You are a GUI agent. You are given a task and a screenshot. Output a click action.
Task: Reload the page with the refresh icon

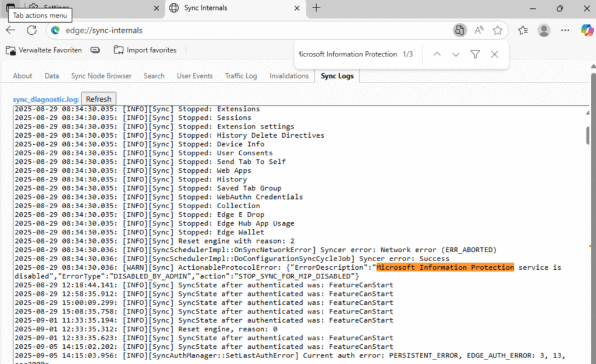point(31,30)
